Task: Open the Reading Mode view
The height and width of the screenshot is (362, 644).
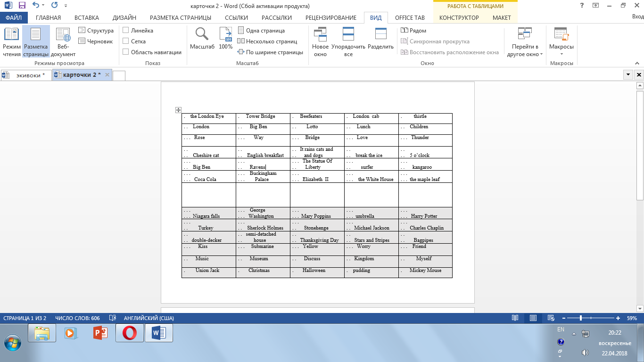Action: (x=12, y=41)
